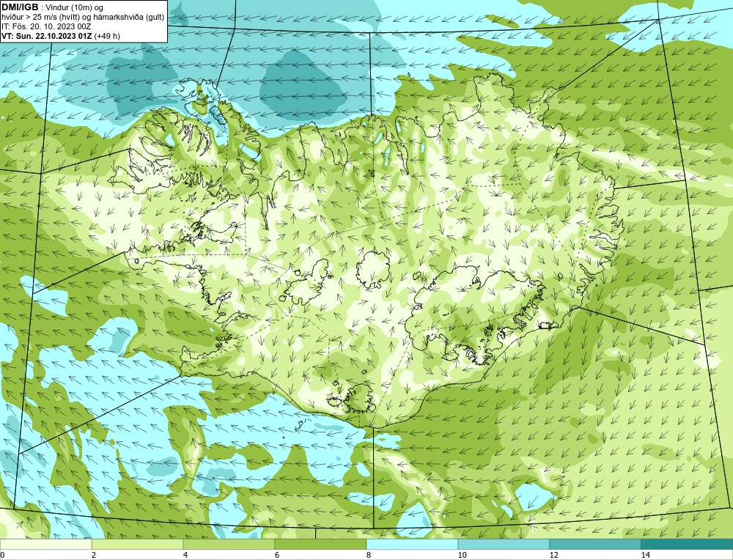Click the scale label '0'
Image resolution: width=733 pixels, height=560 pixels.
pos(2,556)
